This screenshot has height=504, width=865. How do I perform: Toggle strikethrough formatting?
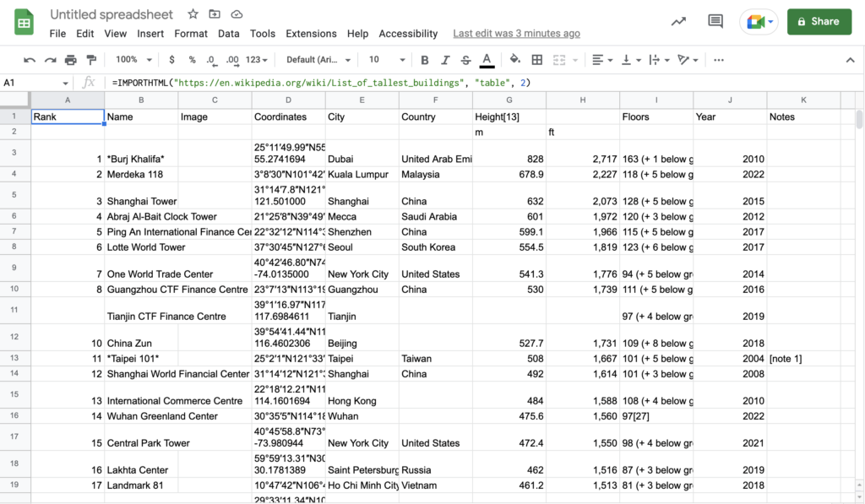(x=465, y=60)
